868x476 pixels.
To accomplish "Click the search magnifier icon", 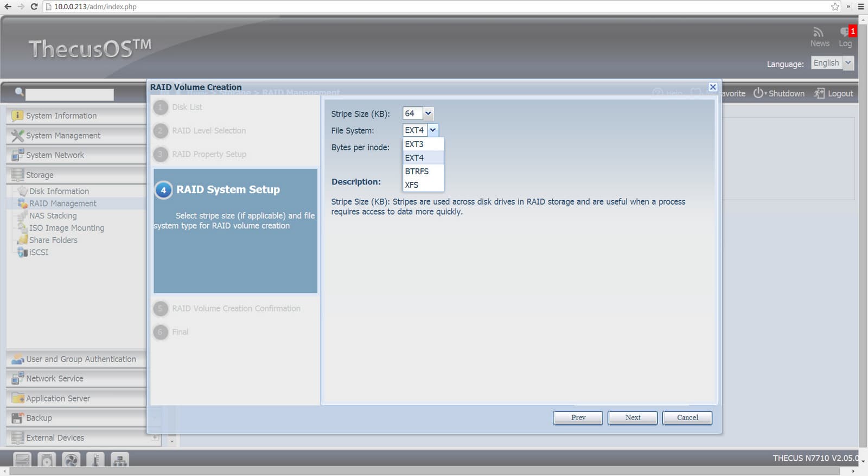I will (x=20, y=92).
